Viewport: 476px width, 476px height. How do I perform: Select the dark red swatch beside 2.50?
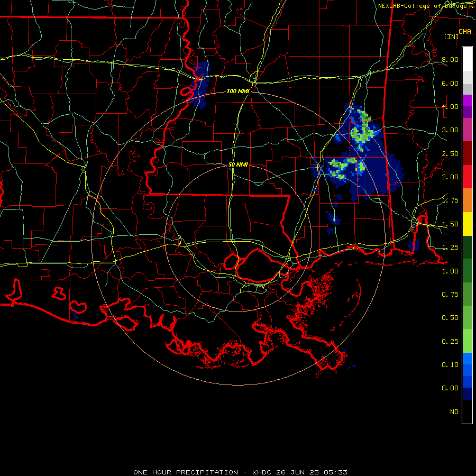coord(467,153)
